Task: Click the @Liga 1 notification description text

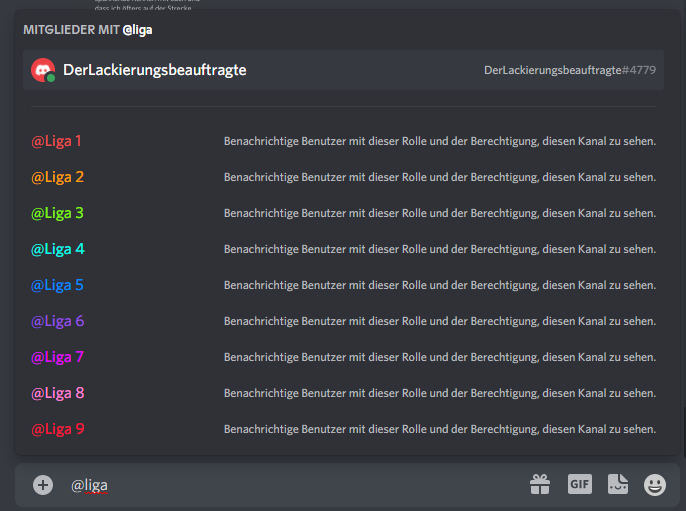Action: pos(439,141)
